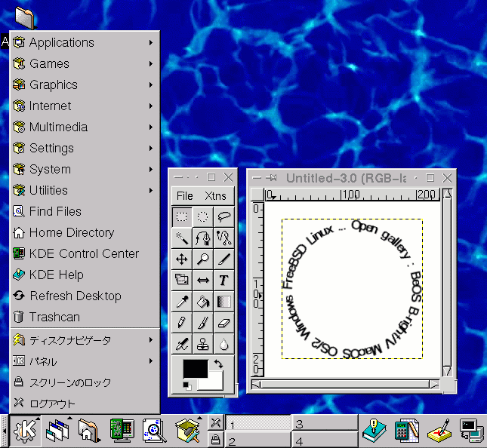Open Find Files from the K menu
487x448 pixels.
pos(85,211)
